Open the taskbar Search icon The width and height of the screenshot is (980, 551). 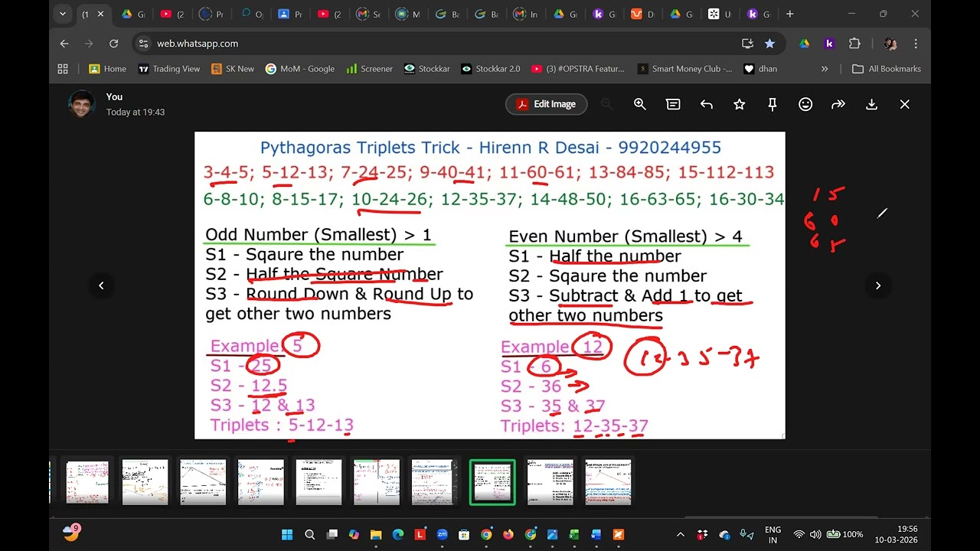pos(309,535)
